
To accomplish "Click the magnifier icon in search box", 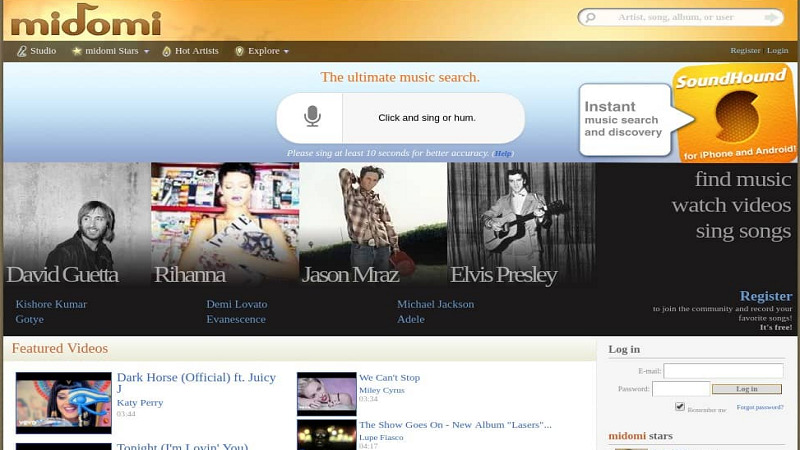I will pos(590,17).
